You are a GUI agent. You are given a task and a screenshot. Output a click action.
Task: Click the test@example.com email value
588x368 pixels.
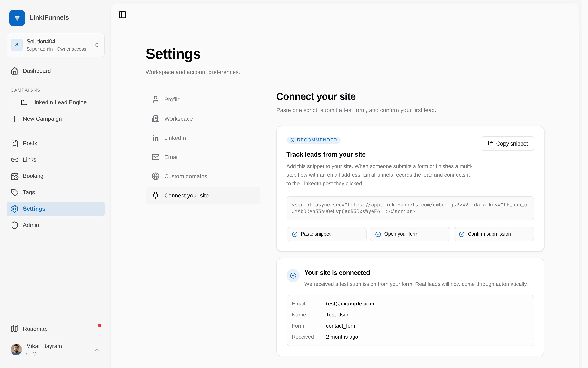350,304
